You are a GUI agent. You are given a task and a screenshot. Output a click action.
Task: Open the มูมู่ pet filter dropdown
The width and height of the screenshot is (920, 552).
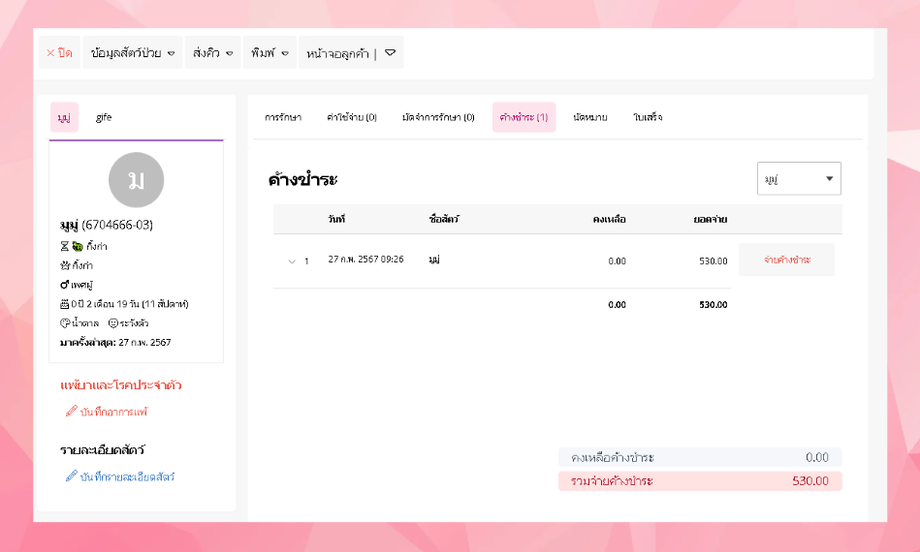click(799, 178)
